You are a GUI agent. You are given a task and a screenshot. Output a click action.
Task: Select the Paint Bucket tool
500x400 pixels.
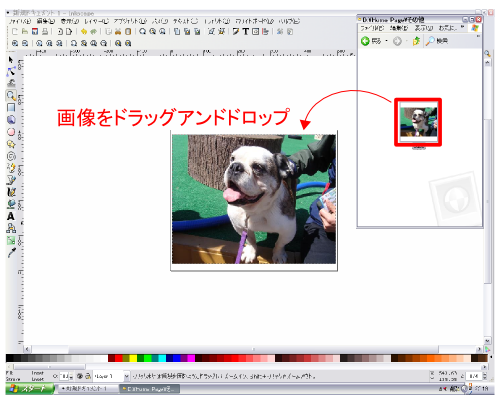click(x=11, y=204)
